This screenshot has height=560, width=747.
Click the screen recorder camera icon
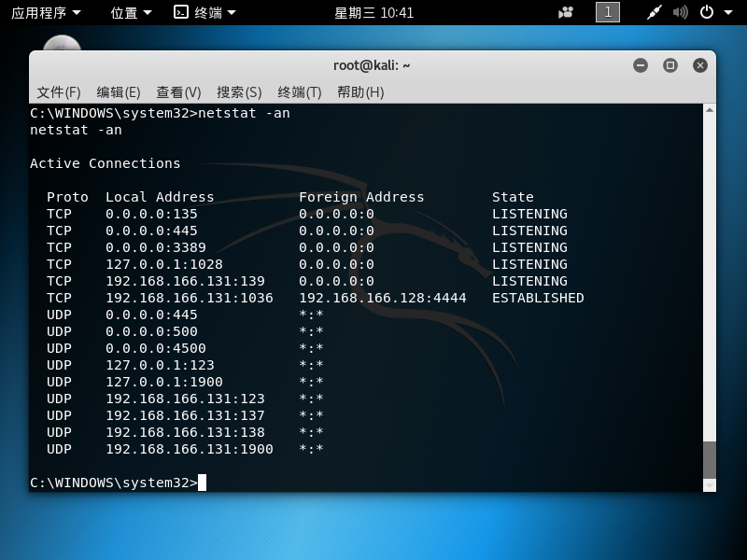(566, 12)
